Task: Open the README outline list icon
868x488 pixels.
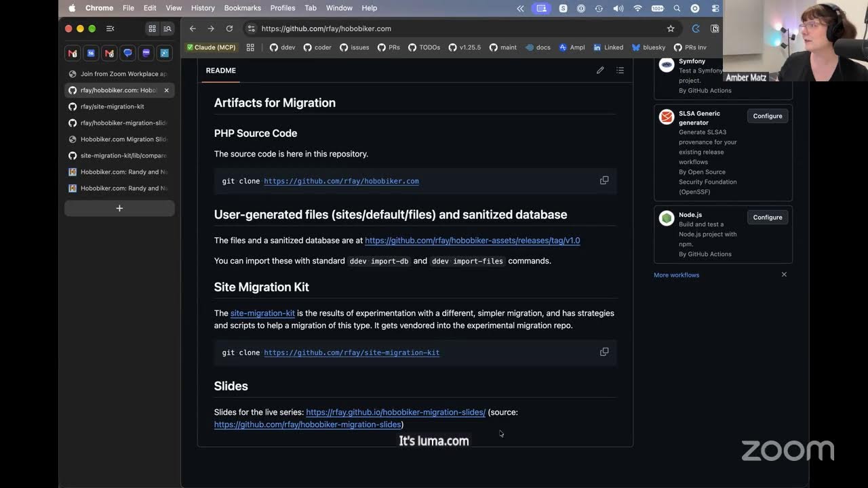Action: [620, 70]
